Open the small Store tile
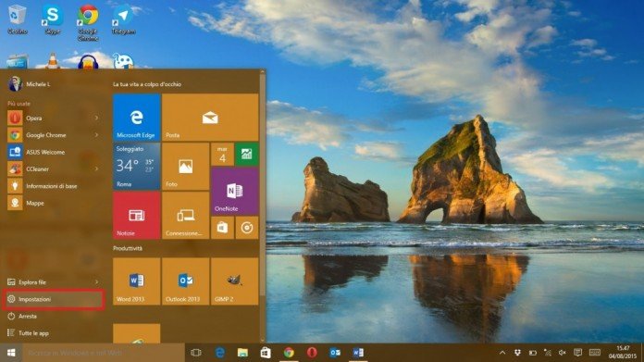Image resolution: width=644 pixels, height=362 pixels. click(x=222, y=228)
